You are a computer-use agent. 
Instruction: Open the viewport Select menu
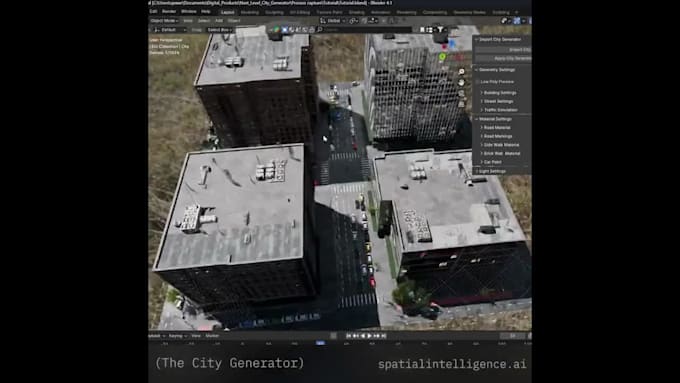(203, 20)
